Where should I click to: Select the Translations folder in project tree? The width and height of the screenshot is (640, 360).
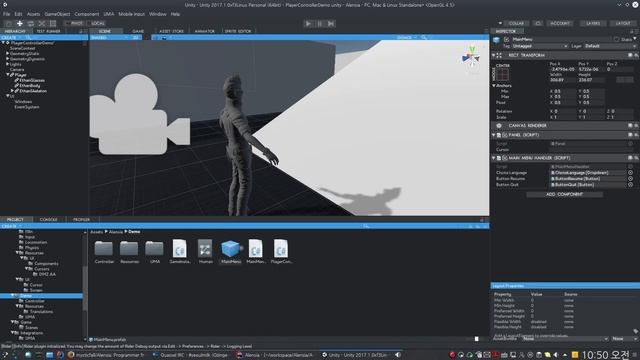[x=41, y=312]
